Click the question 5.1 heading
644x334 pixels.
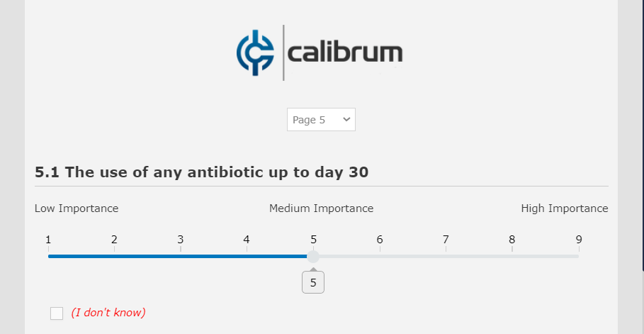(201, 172)
